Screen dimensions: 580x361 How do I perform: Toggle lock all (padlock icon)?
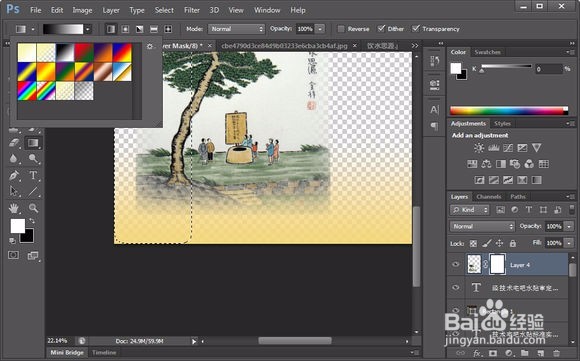click(513, 243)
